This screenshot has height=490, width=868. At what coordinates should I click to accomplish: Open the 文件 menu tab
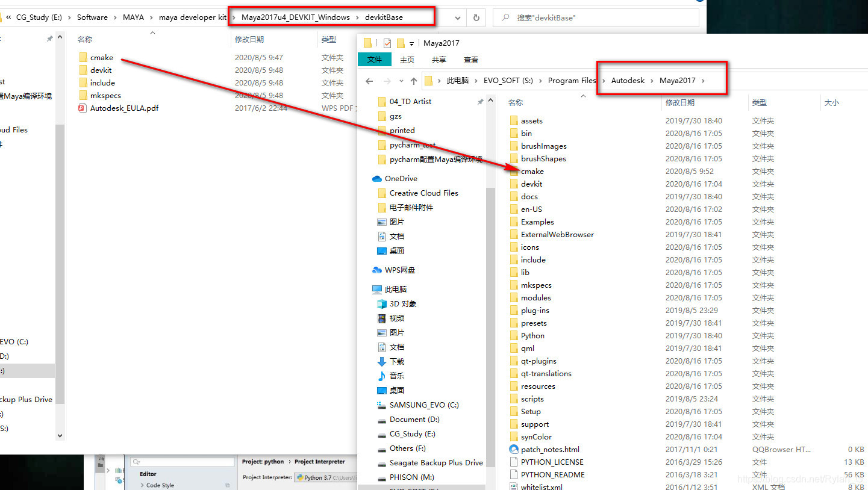point(375,60)
